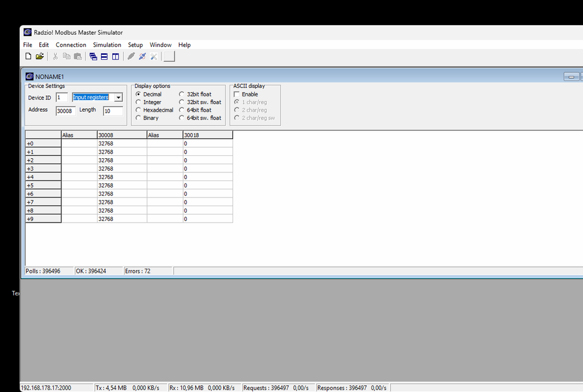Viewport: 583px width, 392px height.
Task: Click the Copy toolbar icon
Action: [67, 56]
